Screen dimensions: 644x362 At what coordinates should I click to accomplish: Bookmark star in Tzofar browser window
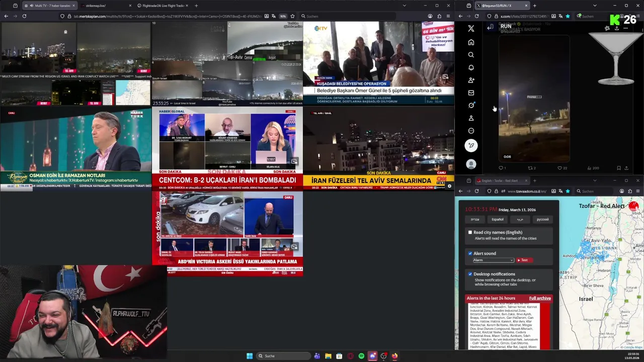(x=568, y=191)
